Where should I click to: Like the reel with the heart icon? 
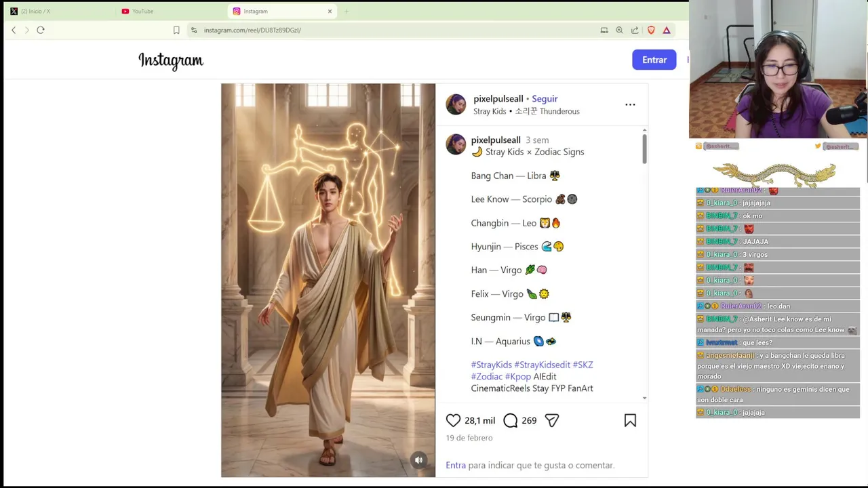tap(454, 420)
